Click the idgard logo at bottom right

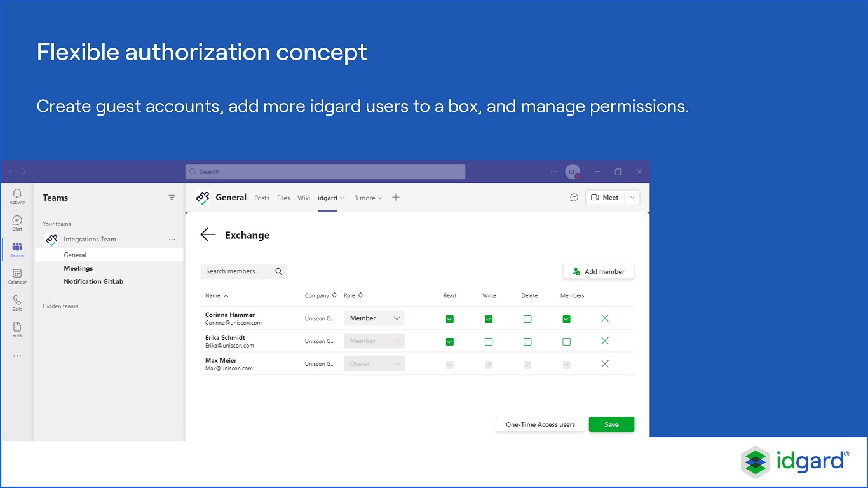coord(795,462)
